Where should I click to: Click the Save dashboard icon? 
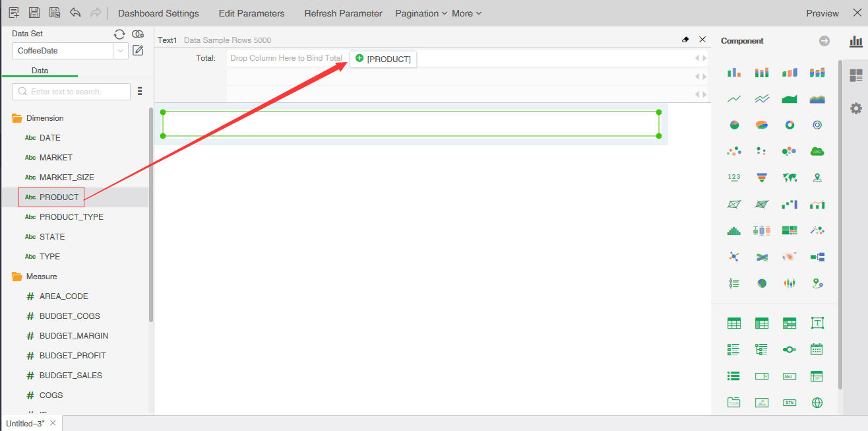(34, 13)
